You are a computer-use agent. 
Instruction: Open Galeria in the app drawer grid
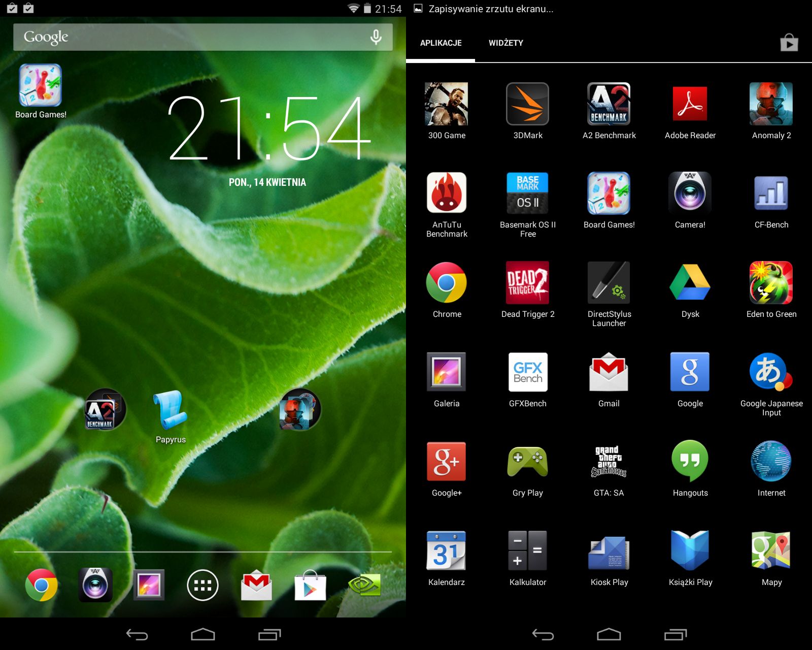[447, 372]
